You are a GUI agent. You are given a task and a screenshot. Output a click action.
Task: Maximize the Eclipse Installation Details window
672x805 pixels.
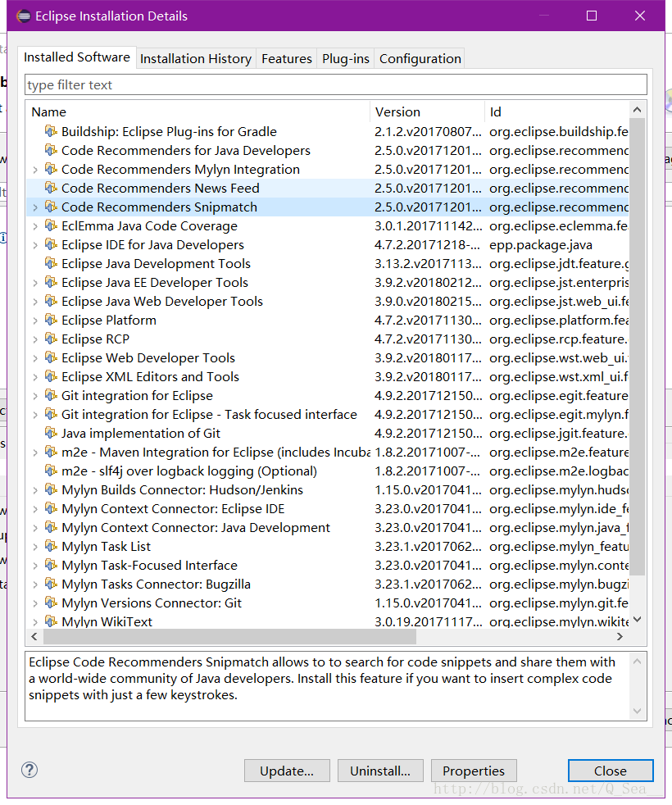coord(592,16)
